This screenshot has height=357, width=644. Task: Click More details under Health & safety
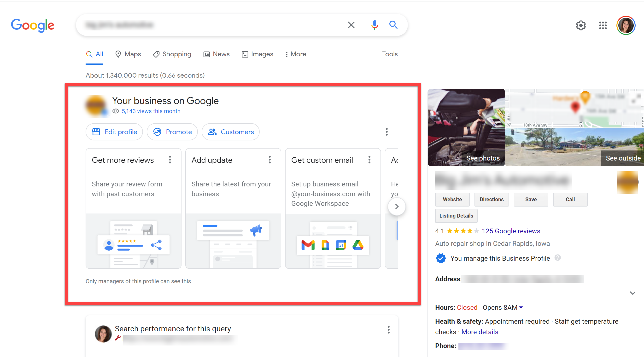480,332
